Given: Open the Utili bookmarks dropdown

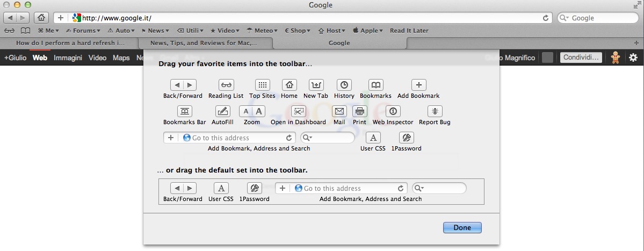Looking at the screenshot, I should [190, 31].
